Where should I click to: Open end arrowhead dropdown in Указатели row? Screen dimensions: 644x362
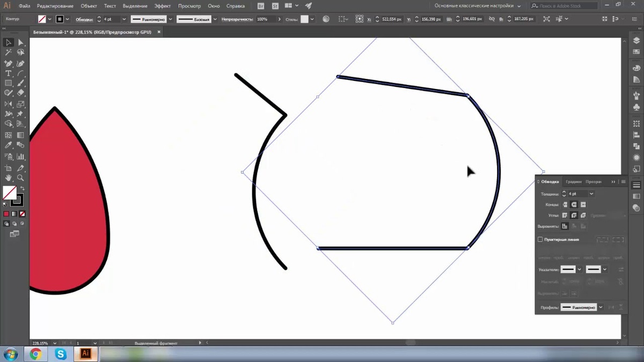click(x=605, y=269)
